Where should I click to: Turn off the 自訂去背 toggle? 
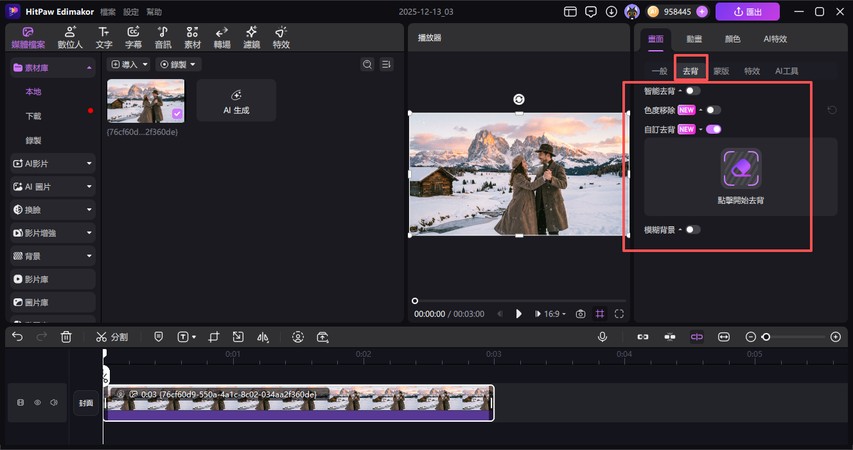[x=713, y=129]
